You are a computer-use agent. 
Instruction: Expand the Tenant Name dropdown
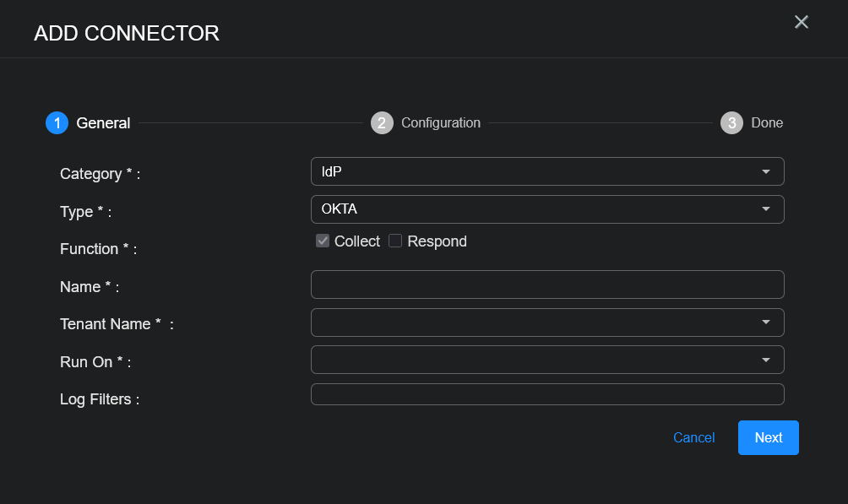pos(546,322)
